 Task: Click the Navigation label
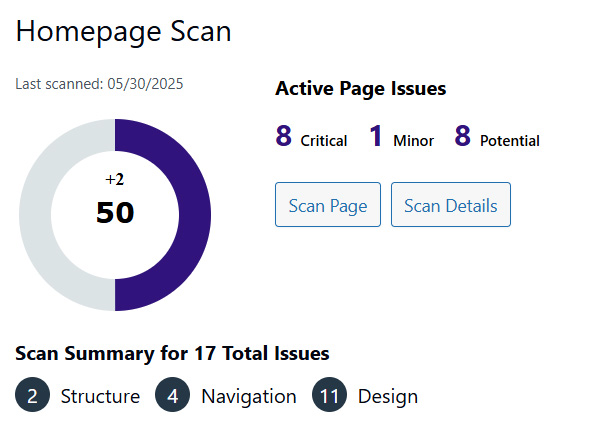(x=249, y=396)
